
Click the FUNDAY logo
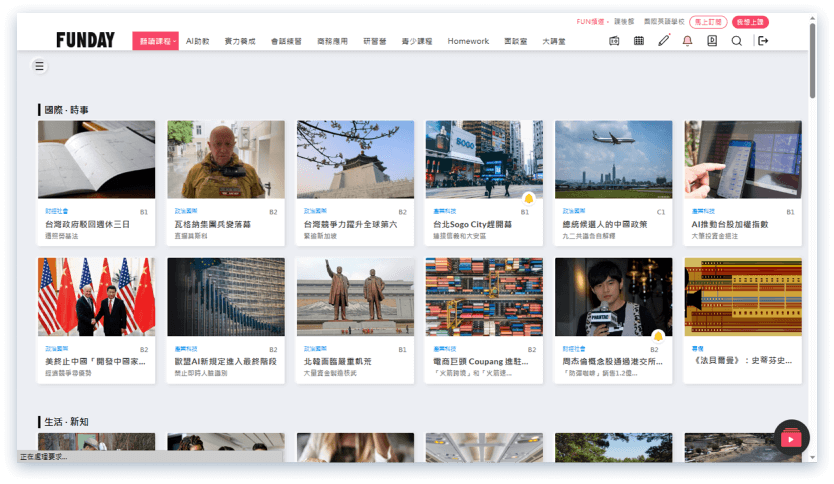[x=85, y=40]
